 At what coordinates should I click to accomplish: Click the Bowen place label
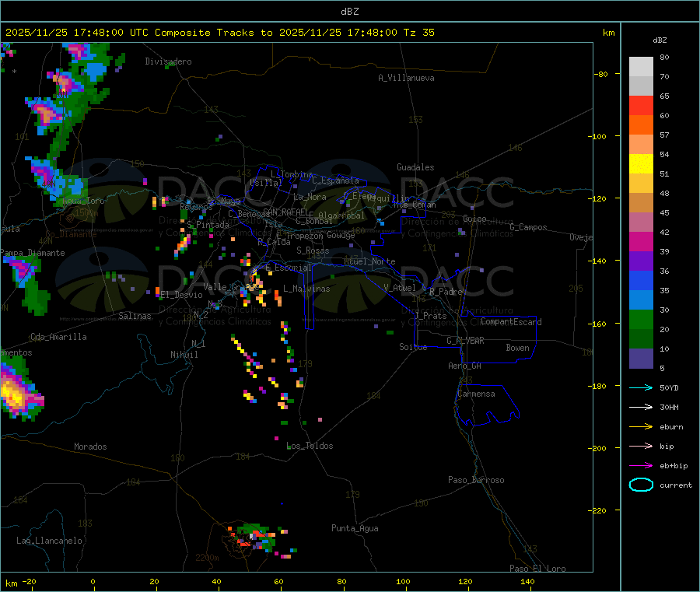517,348
